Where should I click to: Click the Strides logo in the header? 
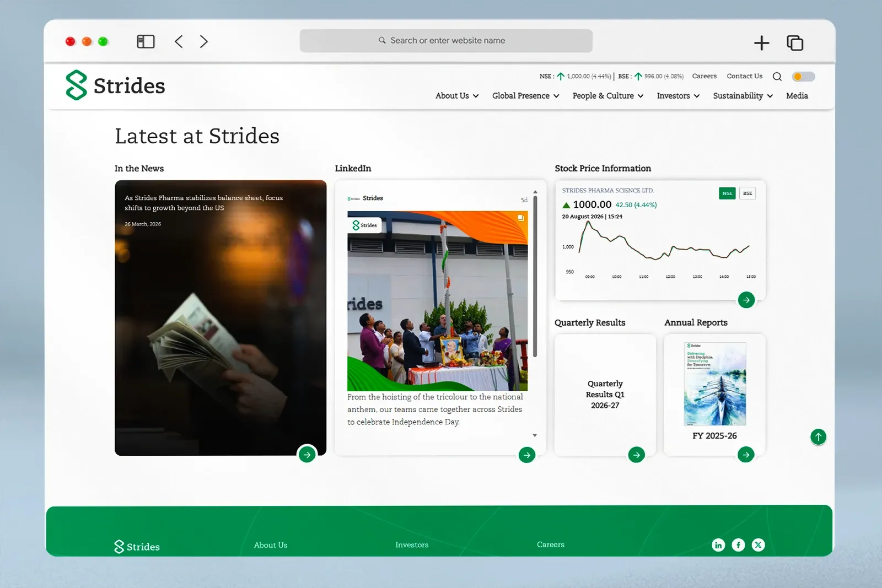click(115, 85)
